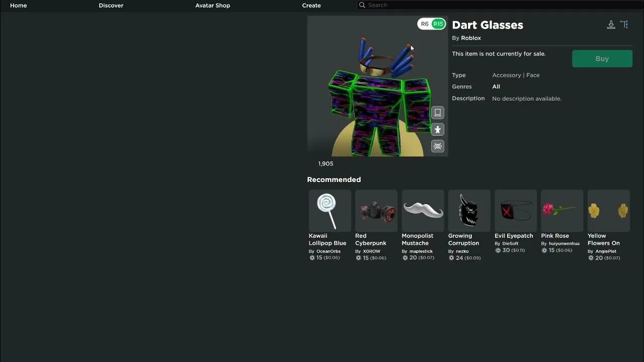Click 'No description available.' text

point(527,99)
